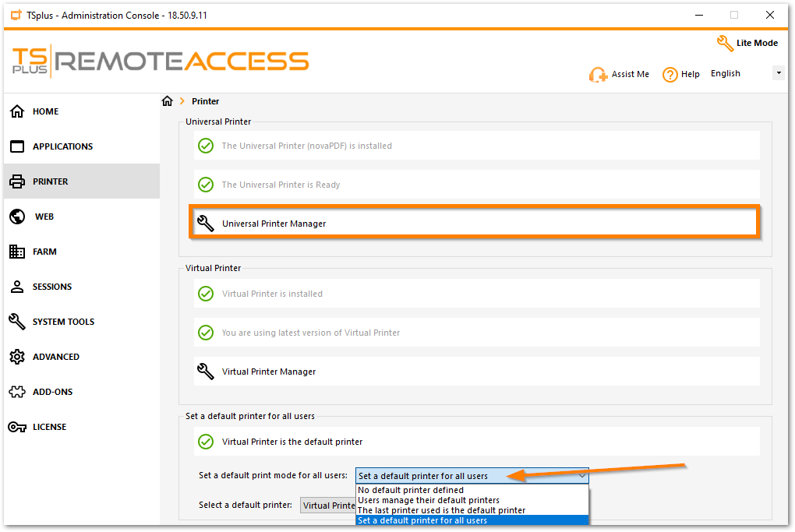Switch to Lite Mode
The width and height of the screenshot is (795, 532).
click(x=748, y=43)
